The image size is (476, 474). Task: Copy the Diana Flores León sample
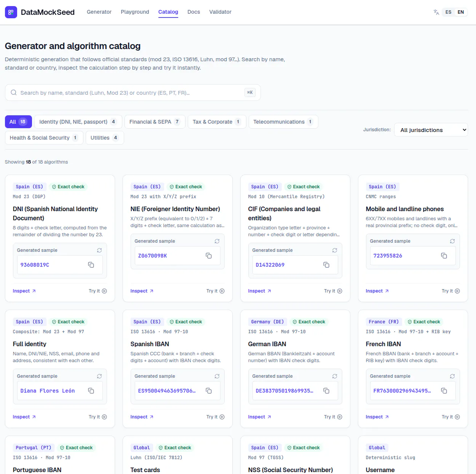(91, 391)
